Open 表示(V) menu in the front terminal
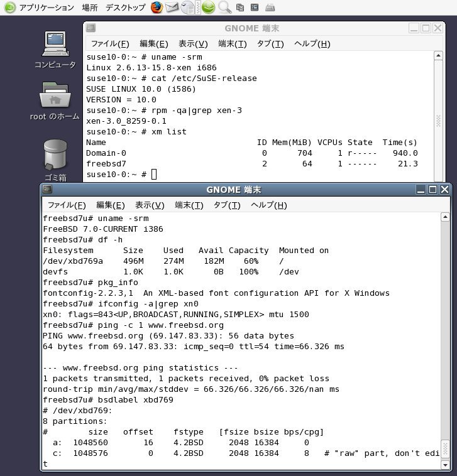The height and width of the screenshot is (476, 457). point(150,205)
